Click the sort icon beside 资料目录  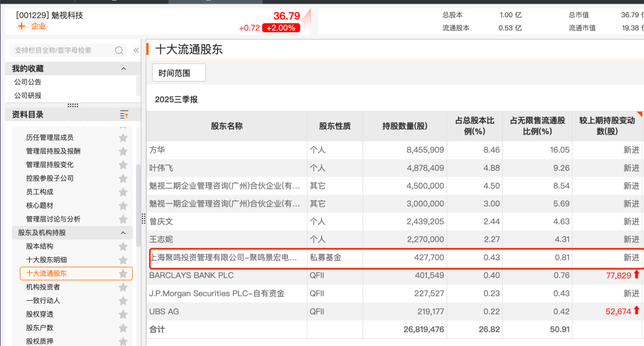coord(123,114)
